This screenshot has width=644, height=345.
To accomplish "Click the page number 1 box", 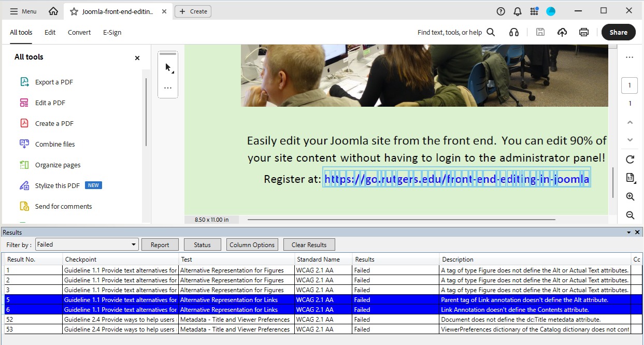I will point(630,85).
